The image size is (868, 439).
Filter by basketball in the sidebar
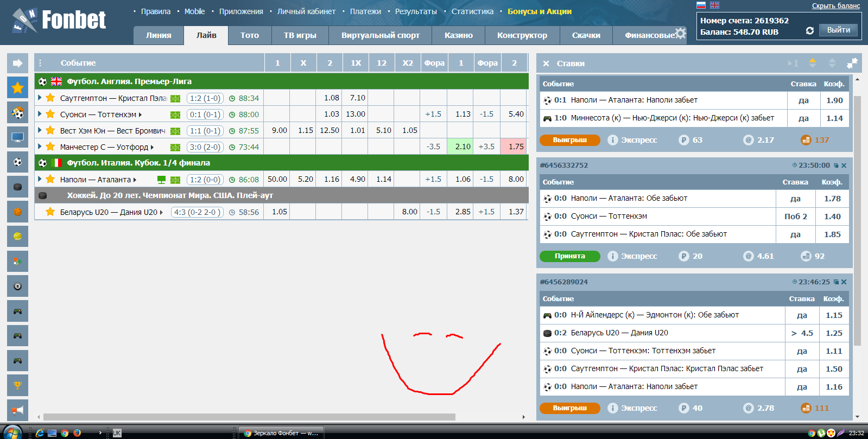pos(17,212)
